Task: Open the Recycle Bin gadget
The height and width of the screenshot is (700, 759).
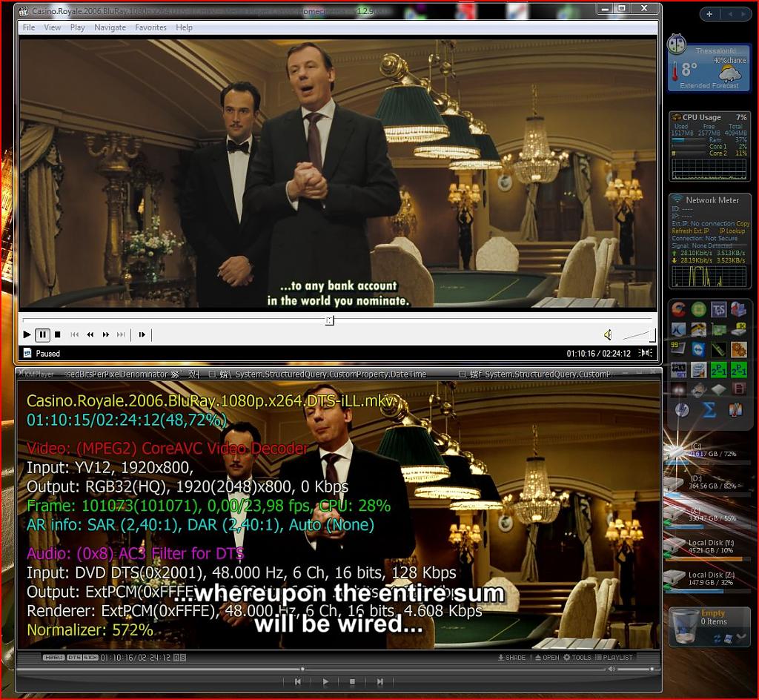Action: pos(709,627)
